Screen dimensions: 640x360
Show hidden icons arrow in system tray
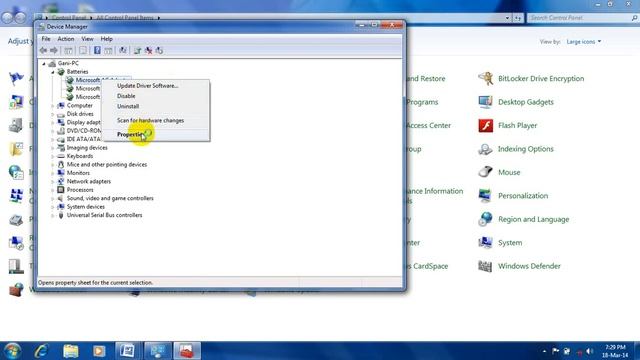click(544, 351)
